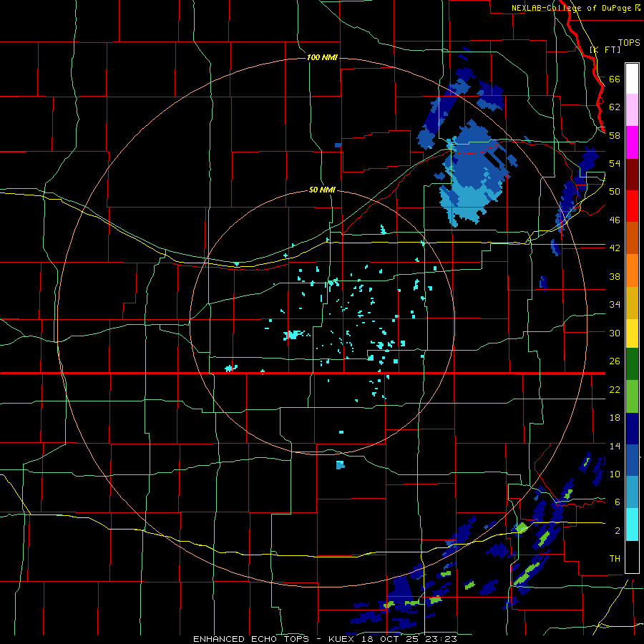Click the '2' legend value
644x644 pixels.
point(618,531)
